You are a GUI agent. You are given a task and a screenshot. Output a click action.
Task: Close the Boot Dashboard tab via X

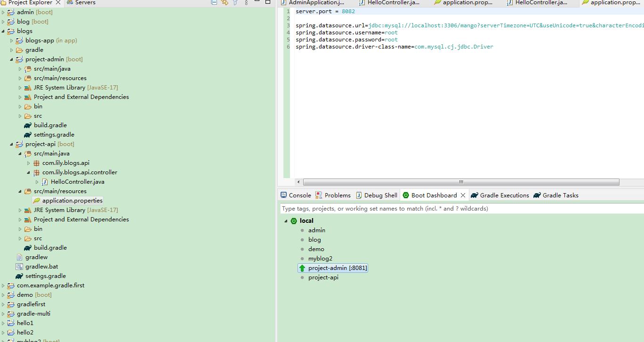point(463,195)
